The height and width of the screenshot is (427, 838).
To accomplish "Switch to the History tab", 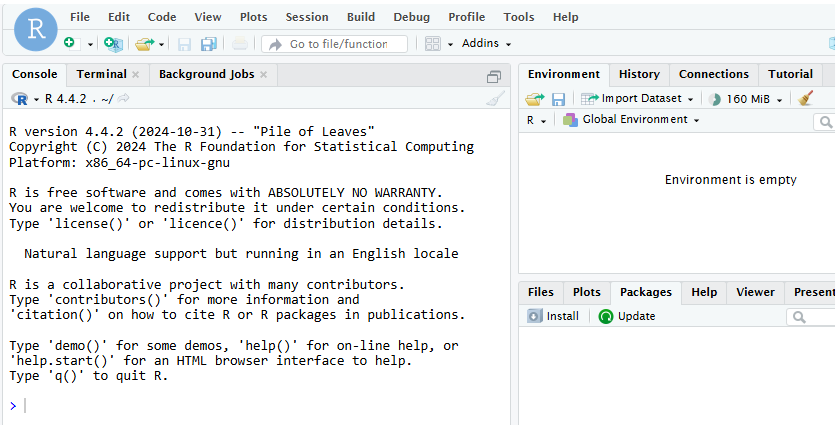I will [x=639, y=74].
